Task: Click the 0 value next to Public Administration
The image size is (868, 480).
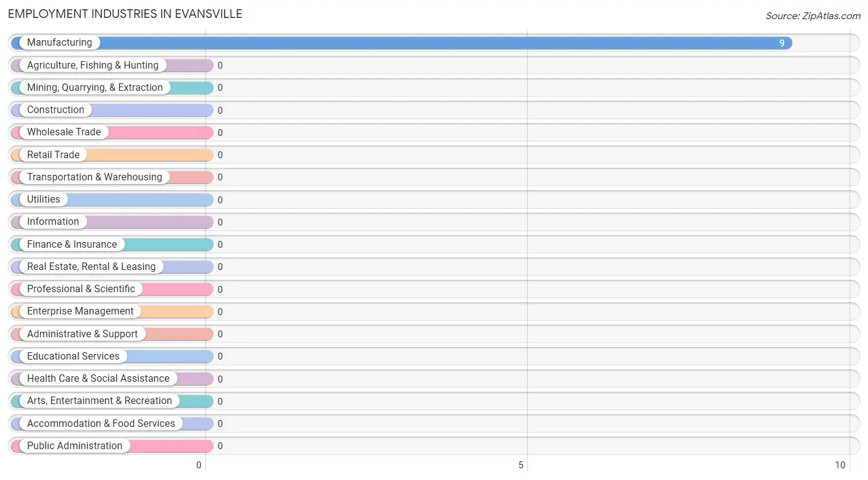Action: pyautogui.click(x=220, y=446)
